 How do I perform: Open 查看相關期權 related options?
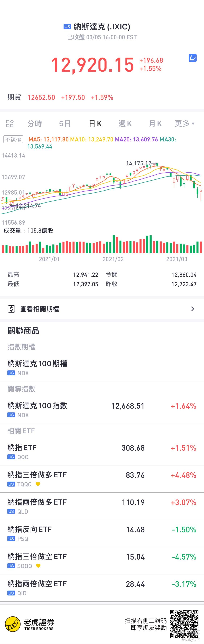(x=102, y=309)
